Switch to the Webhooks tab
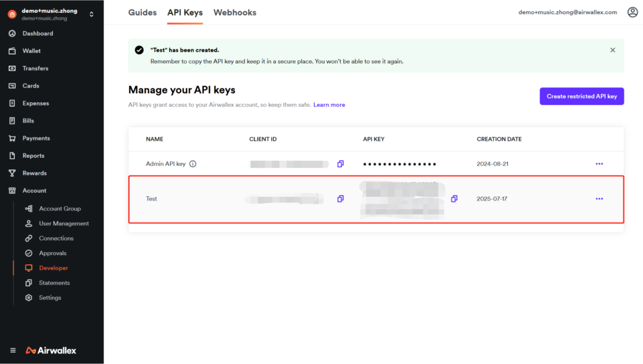 [235, 12]
